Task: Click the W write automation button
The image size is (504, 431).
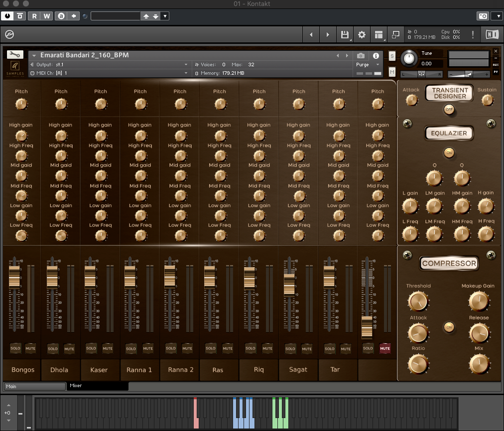Action: tap(47, 16)
